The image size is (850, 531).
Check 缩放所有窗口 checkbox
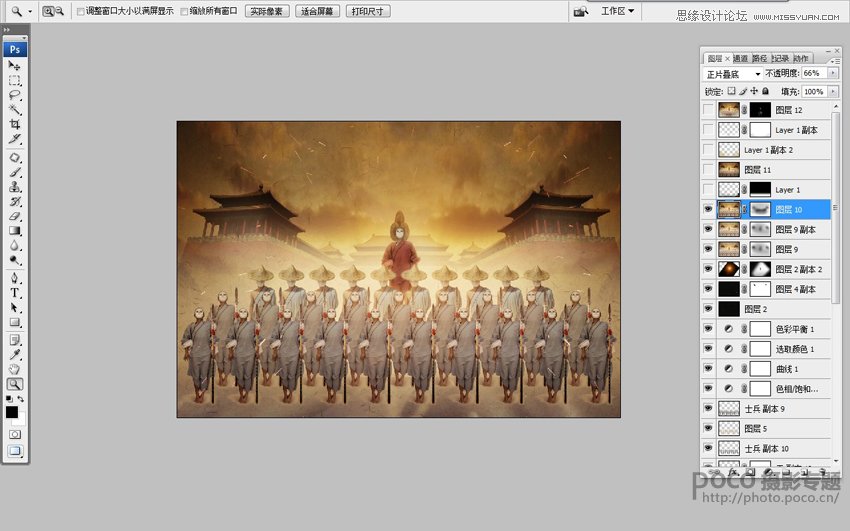pyautogui.click(x=184, y=11)
